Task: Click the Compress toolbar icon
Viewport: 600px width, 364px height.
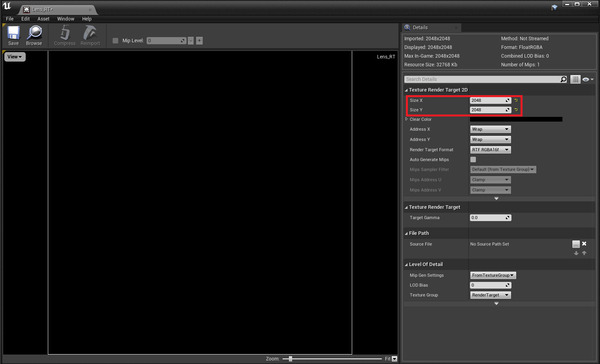Action: click(65, 36)
